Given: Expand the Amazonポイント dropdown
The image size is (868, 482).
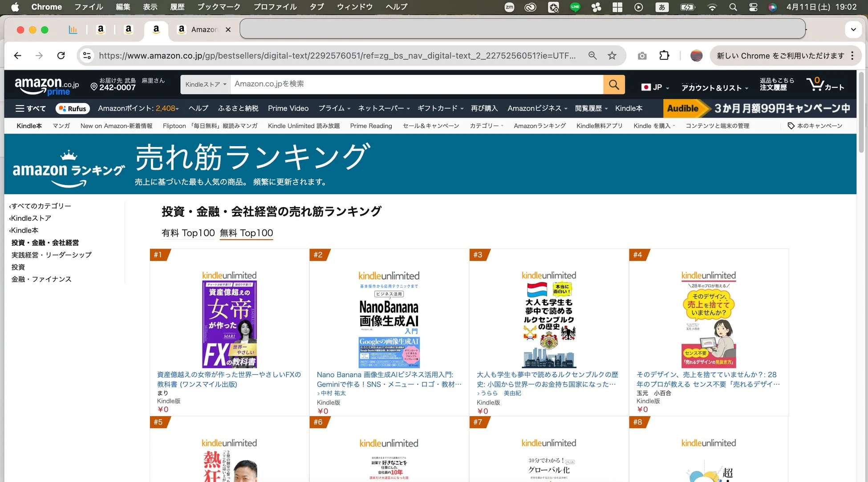Looking at the screenshot, I should pos(138,108).
